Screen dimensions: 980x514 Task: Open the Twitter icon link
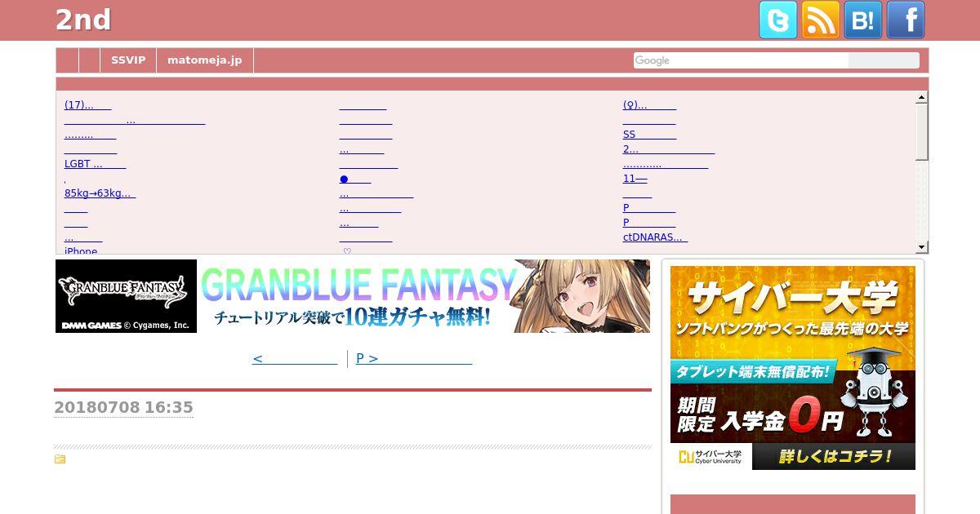click(777, 20)
